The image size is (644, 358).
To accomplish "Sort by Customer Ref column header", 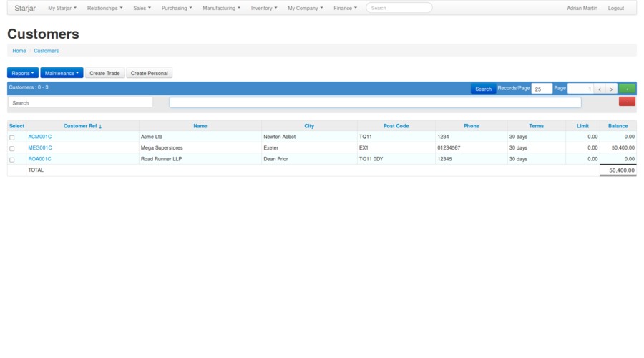I will click(82, 126).
